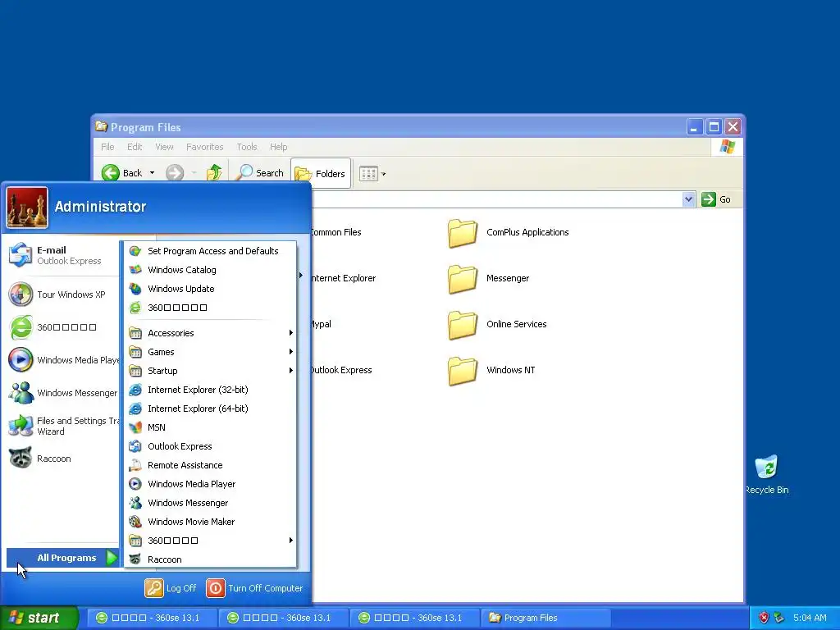
Task: Open the Views dropdown button
Action: pos(372,173)
